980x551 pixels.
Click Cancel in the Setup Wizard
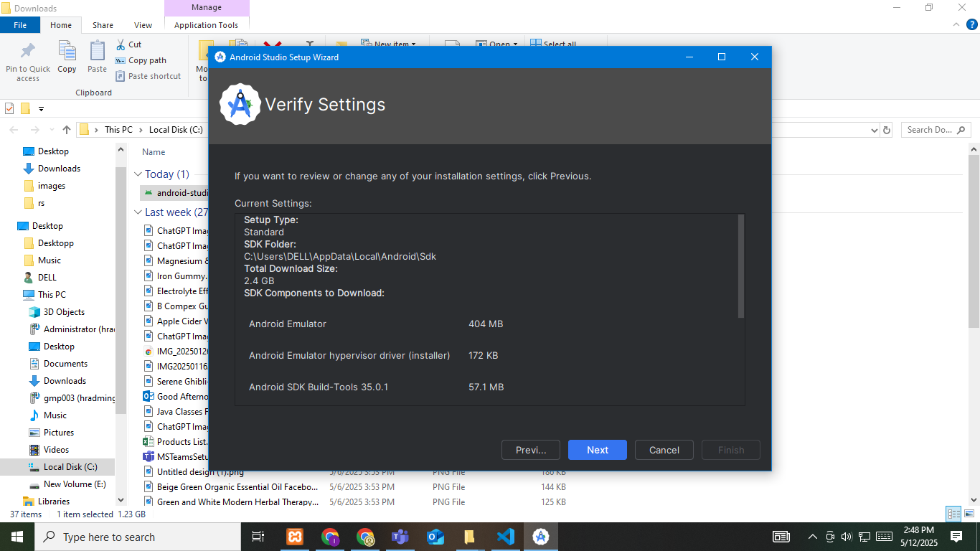pyautogui.click(x=664, y=450)
